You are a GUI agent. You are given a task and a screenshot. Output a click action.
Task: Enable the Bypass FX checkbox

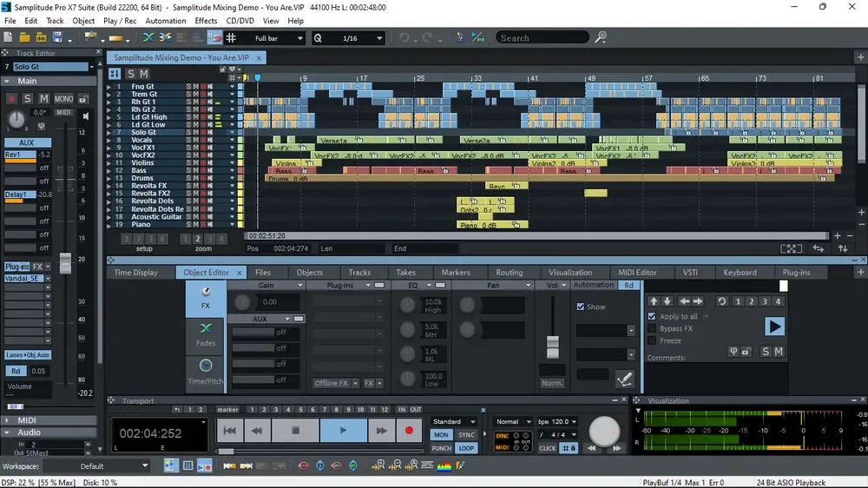[652, 328]
